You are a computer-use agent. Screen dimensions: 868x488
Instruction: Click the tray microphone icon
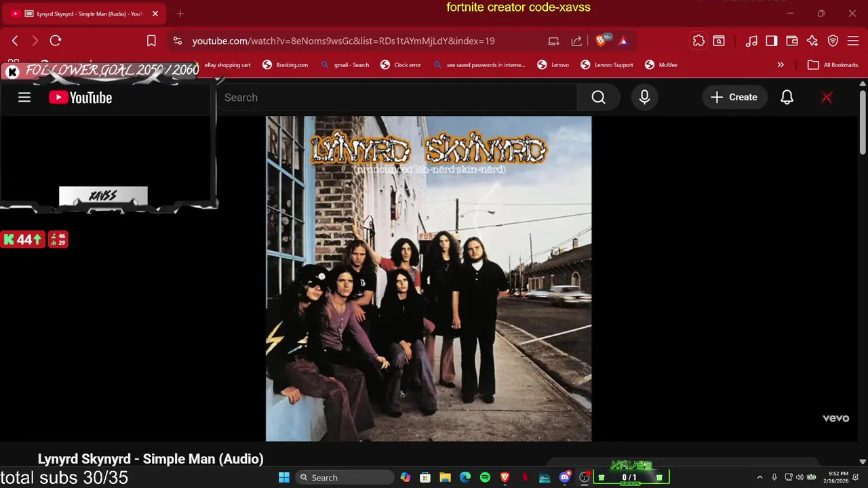tap(774, 477)
